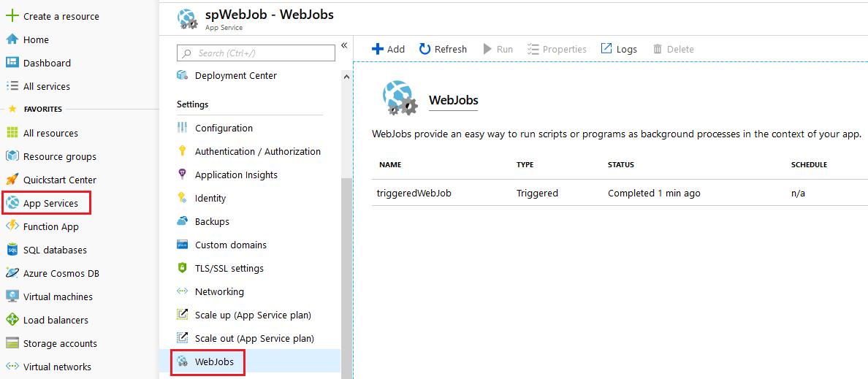Click the scroll-up arrow of the Settings menu
The width and height of the screenshot is (868, 379).
346,76
